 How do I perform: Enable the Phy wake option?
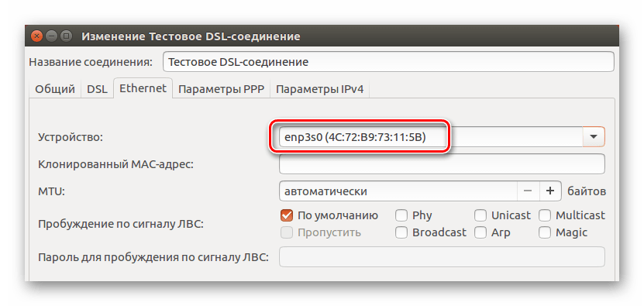pyautogui.click(x=401, y=215)
